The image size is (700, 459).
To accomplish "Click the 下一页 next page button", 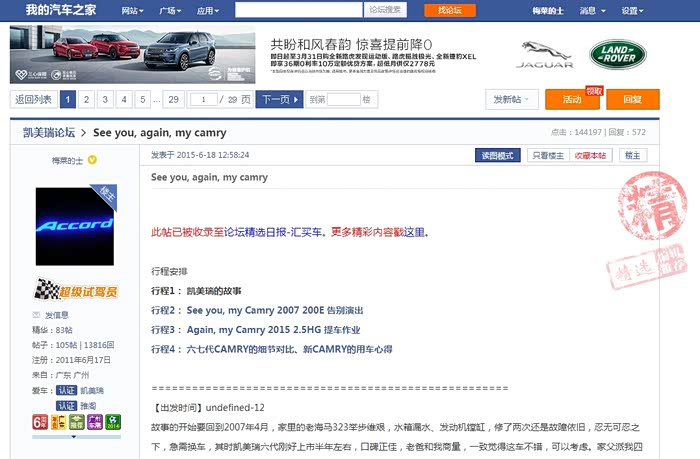I will [x=279, y=99].
